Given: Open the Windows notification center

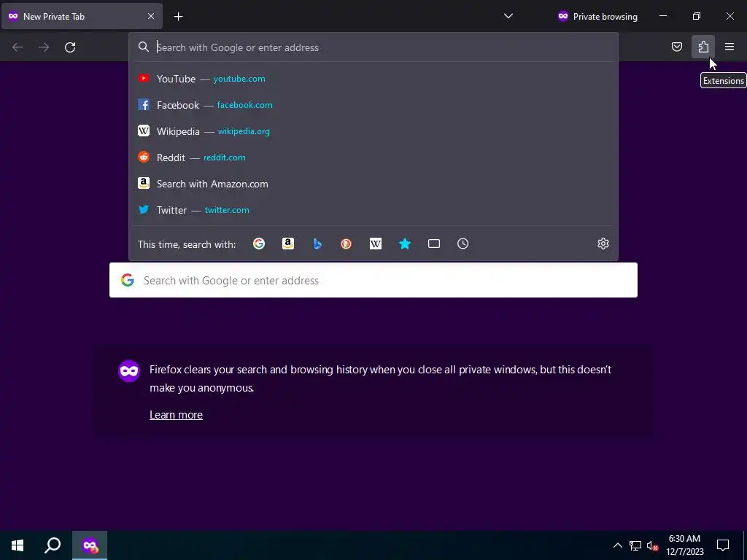Looking at the screenshot, I should [x=723, y=545].
